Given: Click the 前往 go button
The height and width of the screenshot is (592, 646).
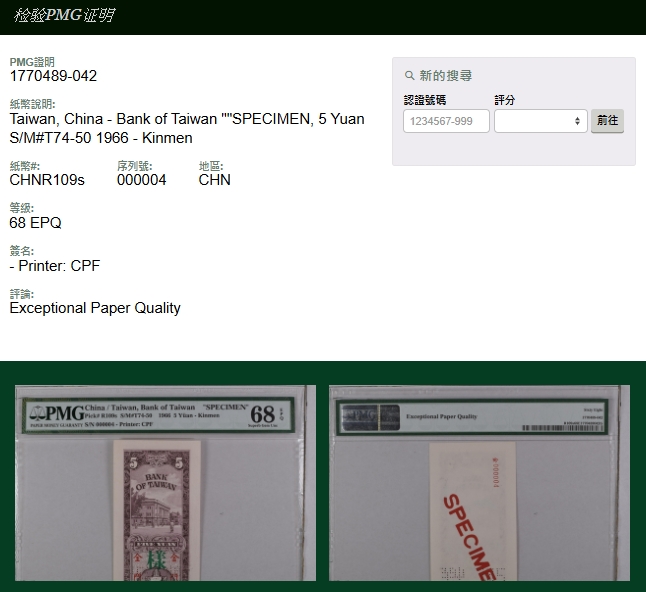Looking at the screenshot, I should (607, 121).
